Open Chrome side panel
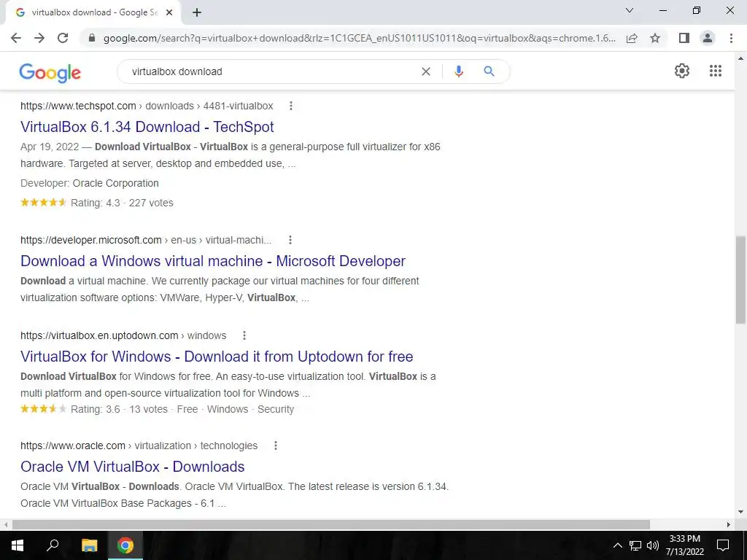This screenshot has height=560, width=747. pyautogui.click(x=684, y=38)
